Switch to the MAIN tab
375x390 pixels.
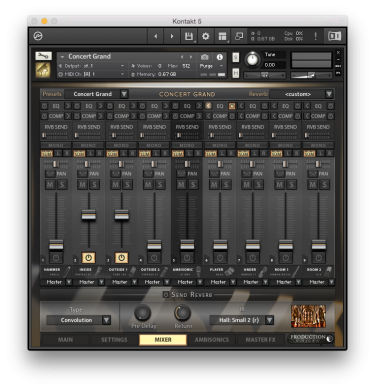(x=65, y=340)
